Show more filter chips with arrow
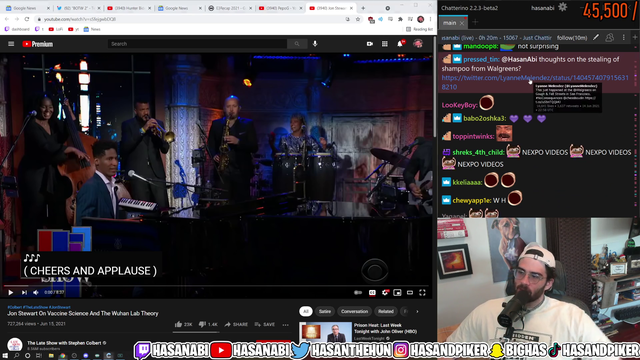 [x=417, y=311]
